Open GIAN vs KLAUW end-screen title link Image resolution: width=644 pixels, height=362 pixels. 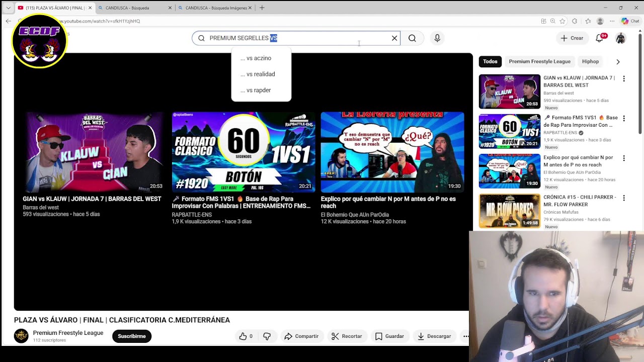pos(92,199)
